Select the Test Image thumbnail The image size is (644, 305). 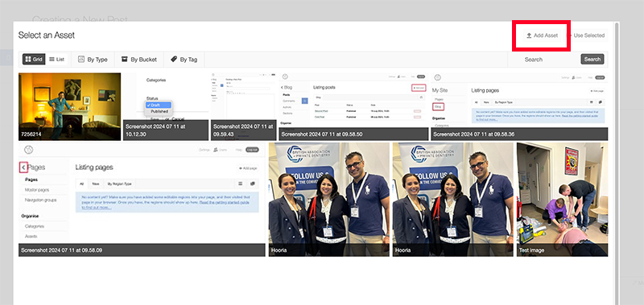562,200
